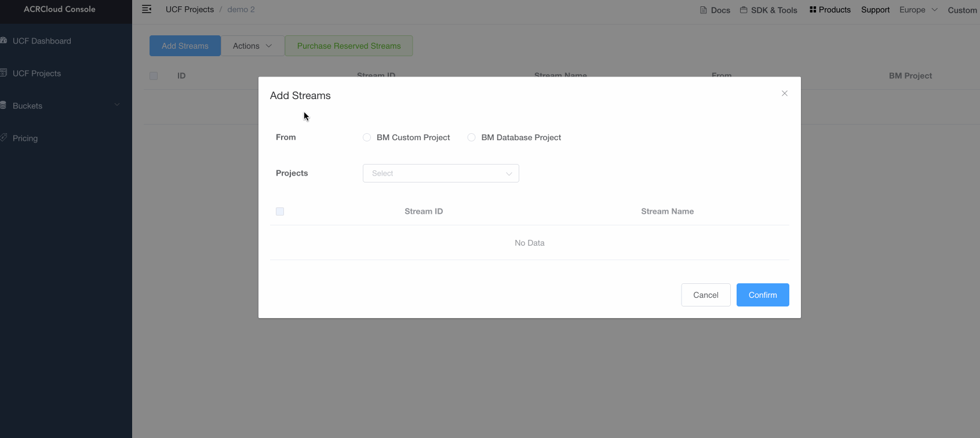Screen dimensions: 980x438
Task: Open the Actions dropdown button
Action: point(252,46)
